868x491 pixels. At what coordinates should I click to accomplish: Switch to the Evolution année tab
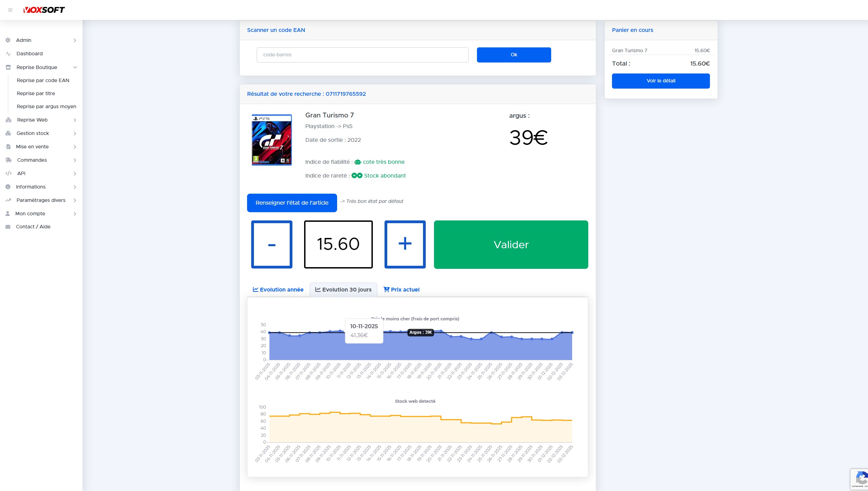click(278, 289)
